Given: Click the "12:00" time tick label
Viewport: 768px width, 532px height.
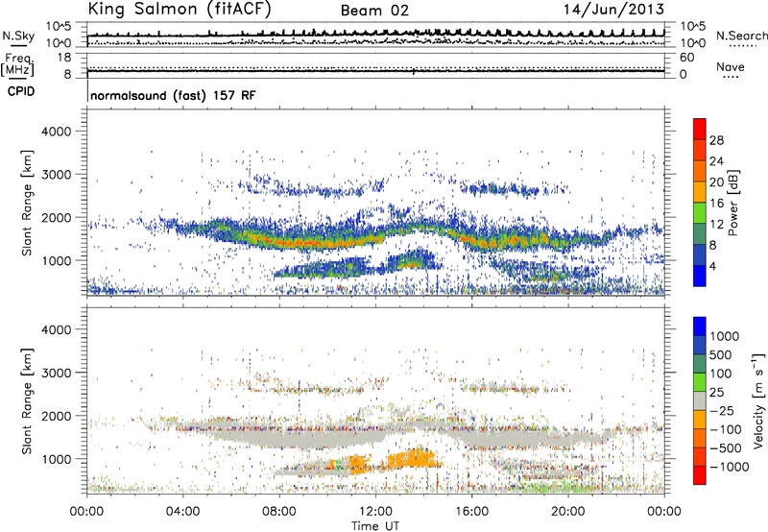Looking at the screenshot, I should tap(375, 512).
